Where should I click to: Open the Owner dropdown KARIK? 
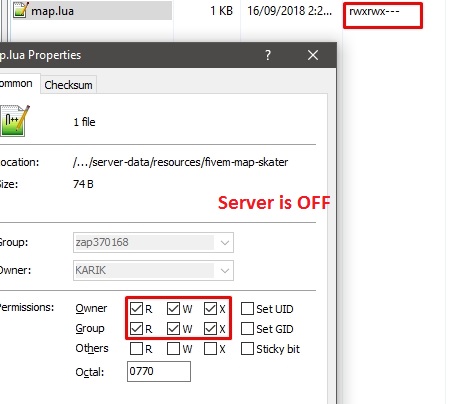coord(153,270)
